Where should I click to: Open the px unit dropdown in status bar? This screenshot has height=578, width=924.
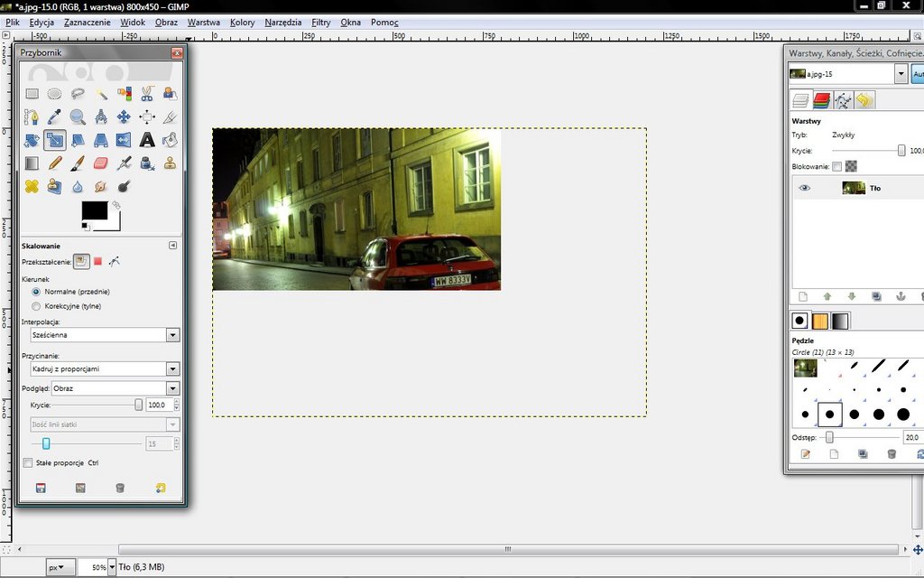60,567
